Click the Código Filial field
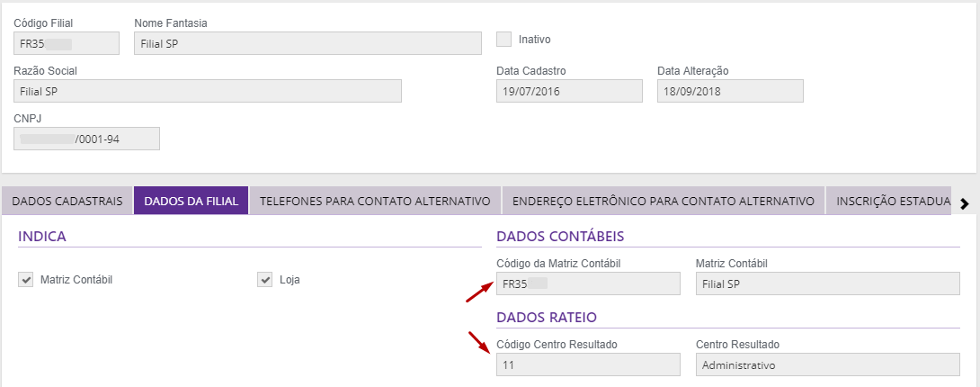This screenshot has width=980, height=387. point(67,43)
